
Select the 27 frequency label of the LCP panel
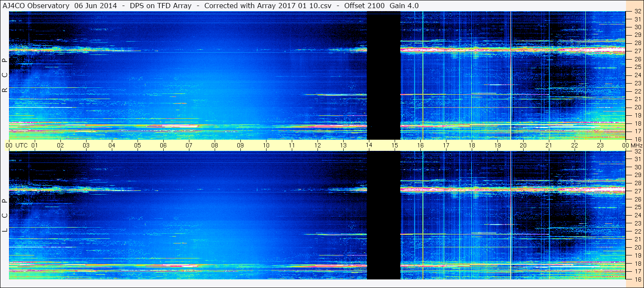tap(637, 191)
